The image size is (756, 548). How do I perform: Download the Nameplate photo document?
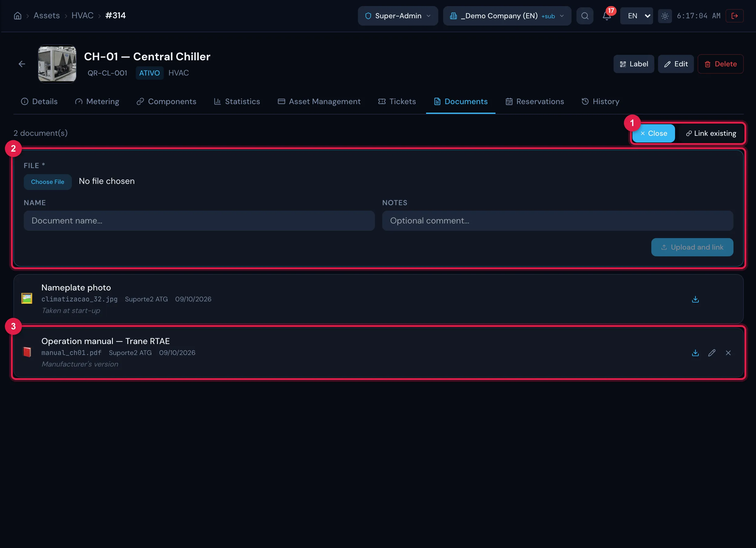[695, 299]
